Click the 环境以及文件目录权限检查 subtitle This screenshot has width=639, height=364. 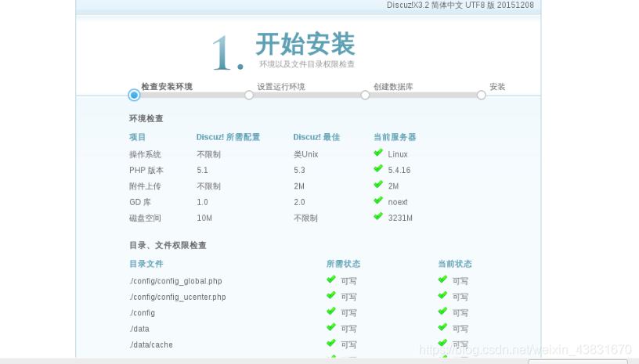point(307,64)
